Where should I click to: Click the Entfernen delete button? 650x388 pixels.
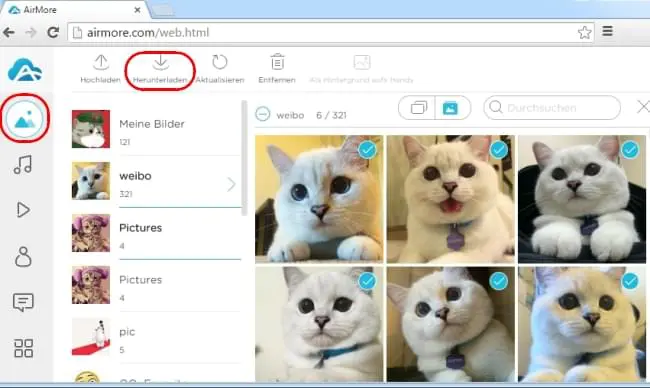(x=277, y=69)
